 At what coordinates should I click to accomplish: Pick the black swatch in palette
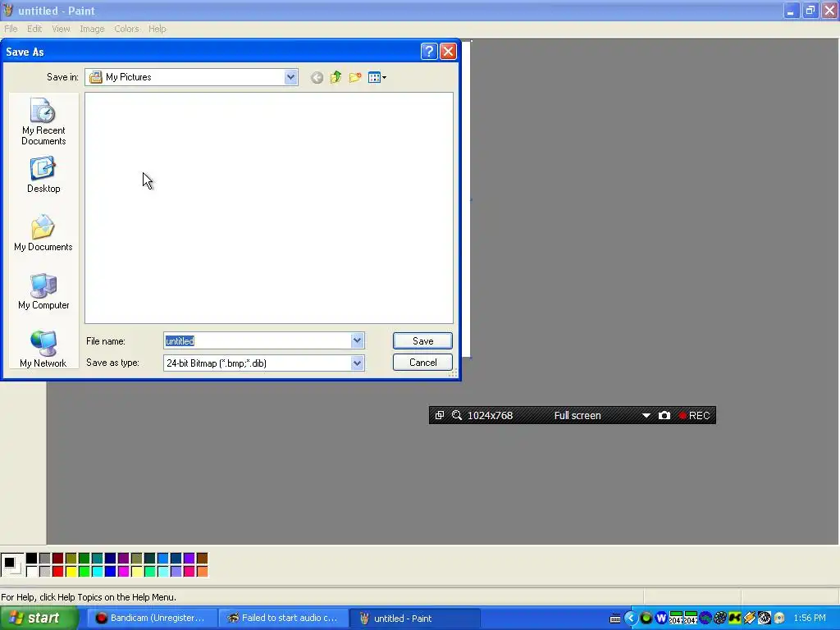tap(32, 559)
